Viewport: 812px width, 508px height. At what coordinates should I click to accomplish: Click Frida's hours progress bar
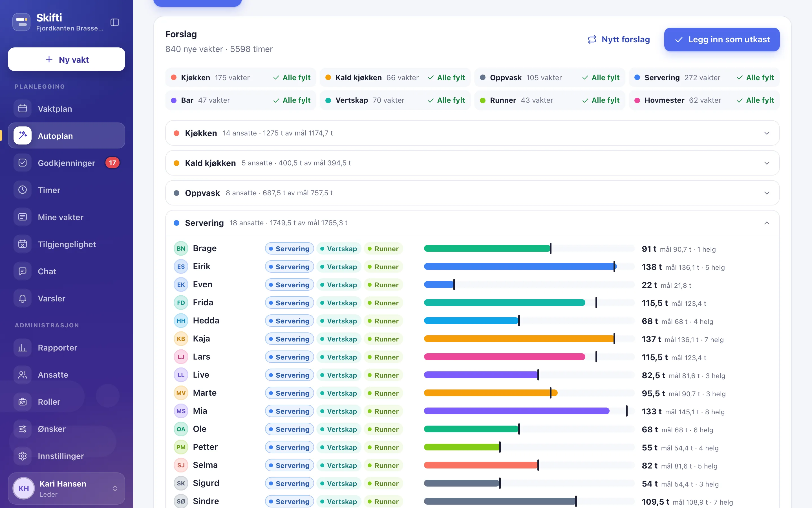tap(529, 302)
